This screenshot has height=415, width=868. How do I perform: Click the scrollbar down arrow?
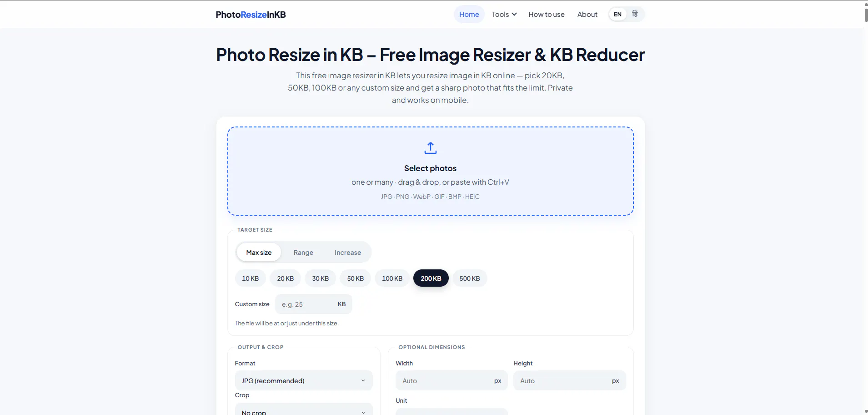tap(865, 412)
